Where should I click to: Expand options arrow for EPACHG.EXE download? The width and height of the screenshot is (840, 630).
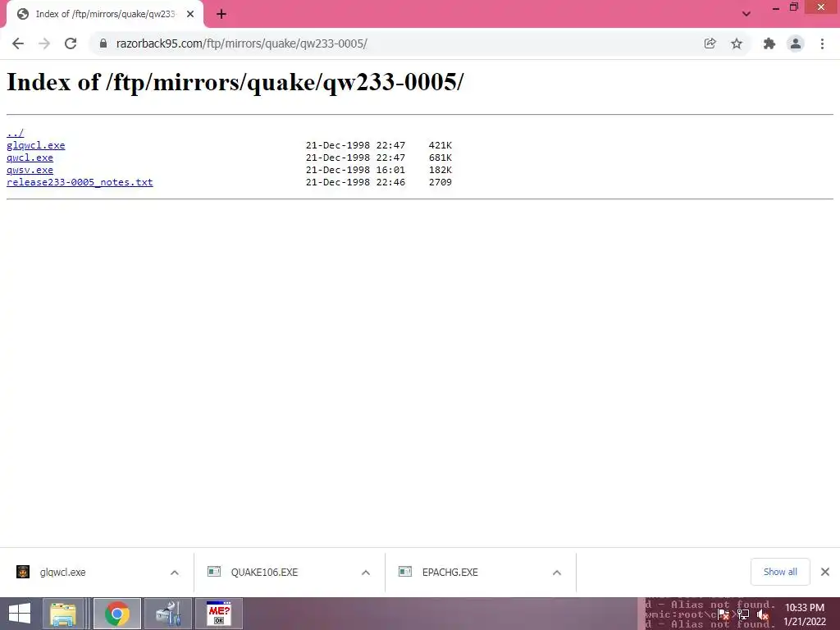click(x=557, y=573)
